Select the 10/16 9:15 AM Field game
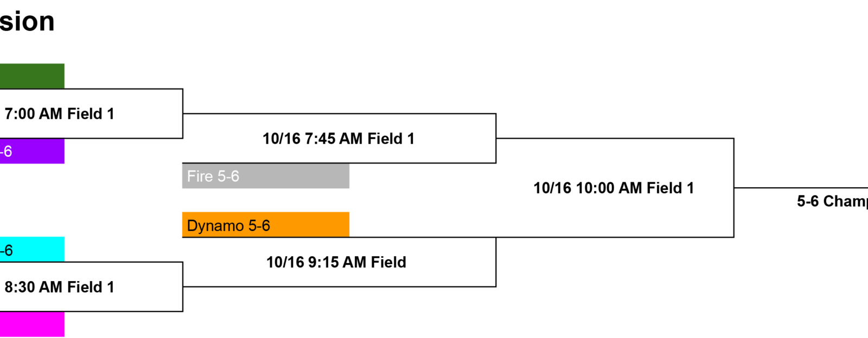 [x=336, y=263]
